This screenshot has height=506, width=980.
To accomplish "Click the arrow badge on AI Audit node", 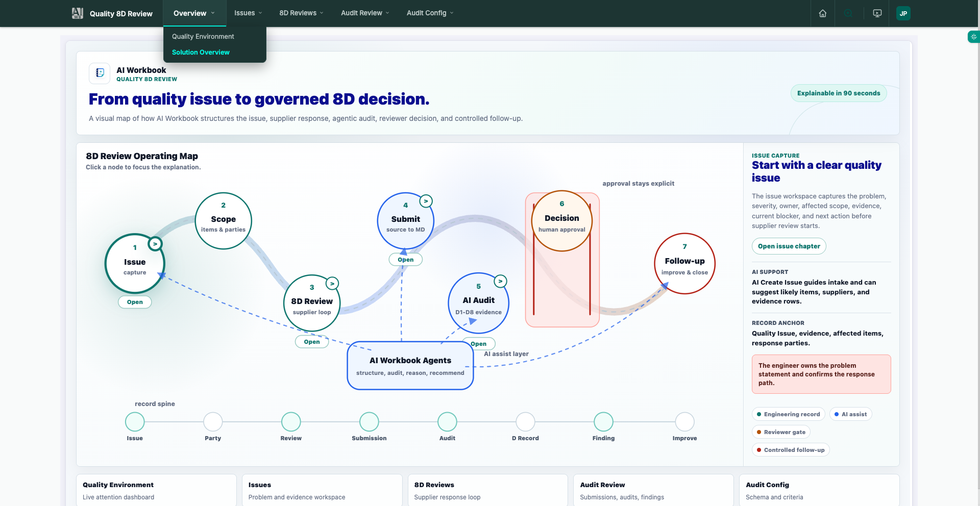I will (x=501, y=281).
